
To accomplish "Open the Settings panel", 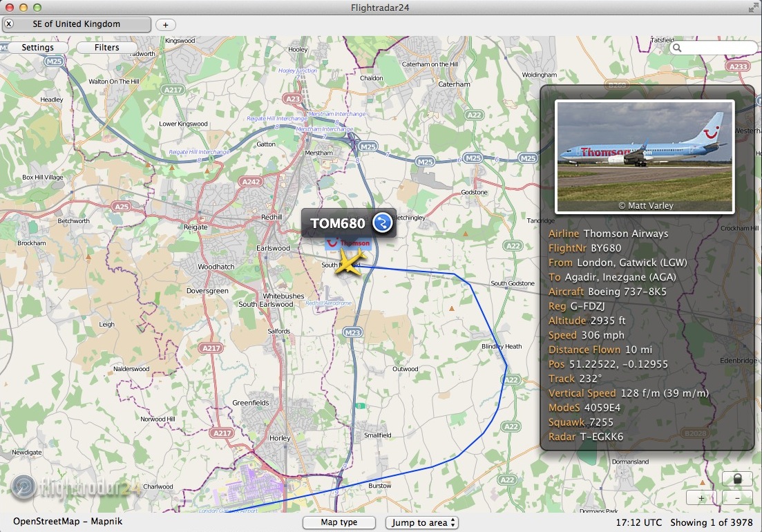I will click(x=38, y=47).
